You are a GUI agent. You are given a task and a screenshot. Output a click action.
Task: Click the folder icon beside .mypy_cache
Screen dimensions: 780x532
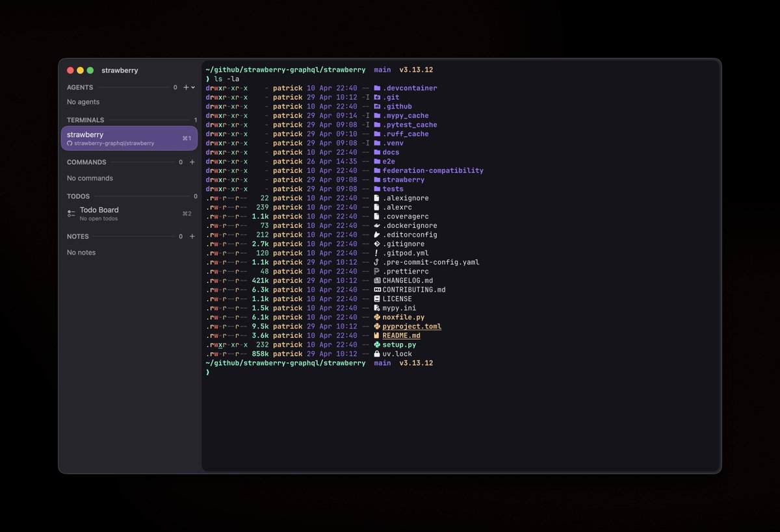(377, 116)
